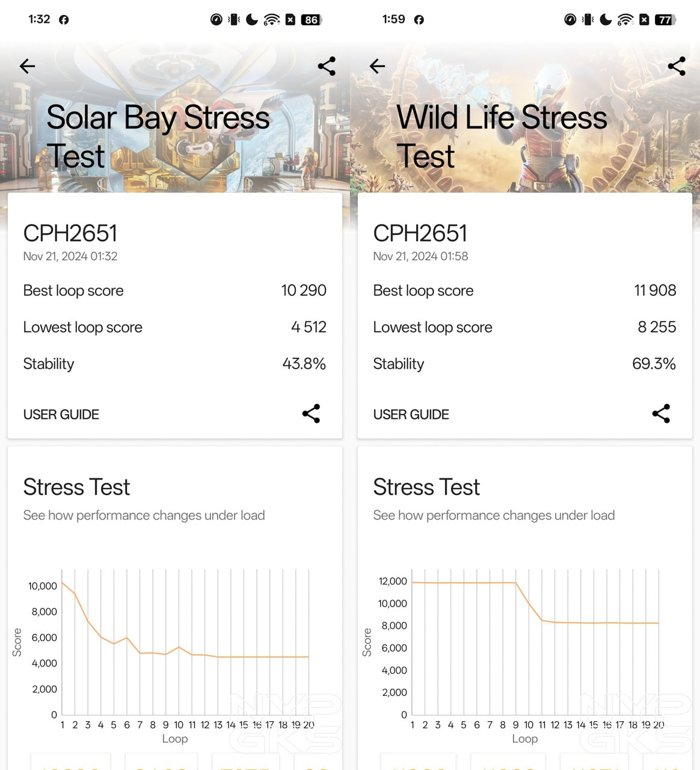Tap battery indicator showing 77

(665, 20)
